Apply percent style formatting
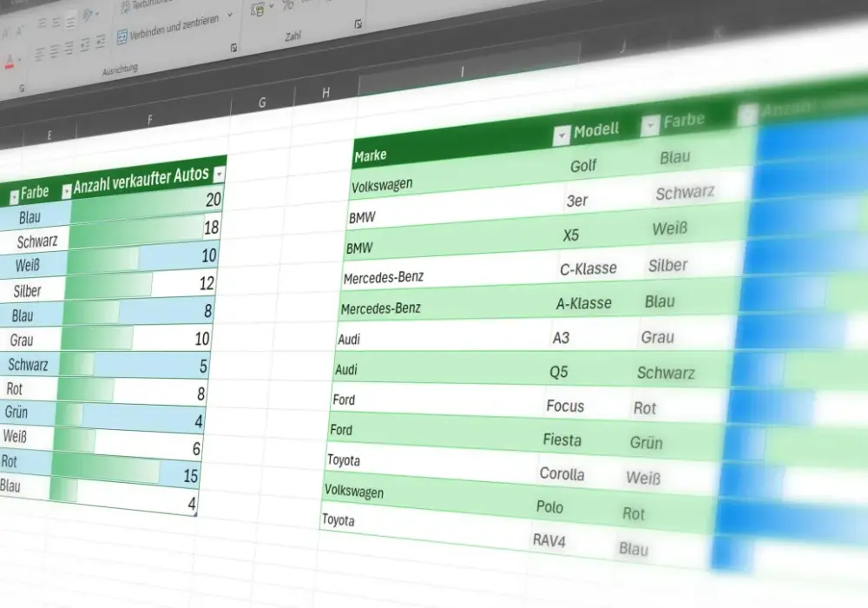 [x=288, y=5]
